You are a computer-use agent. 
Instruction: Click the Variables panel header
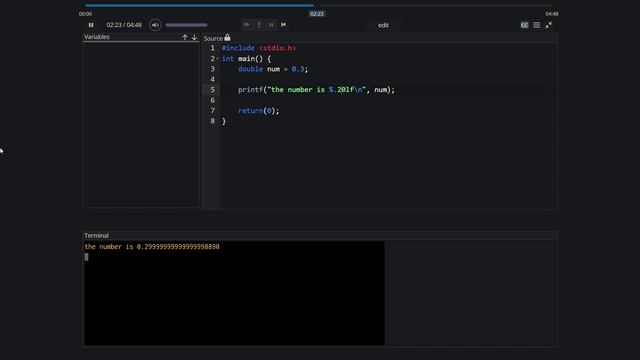pyautogui.click(x=141, y=37)
